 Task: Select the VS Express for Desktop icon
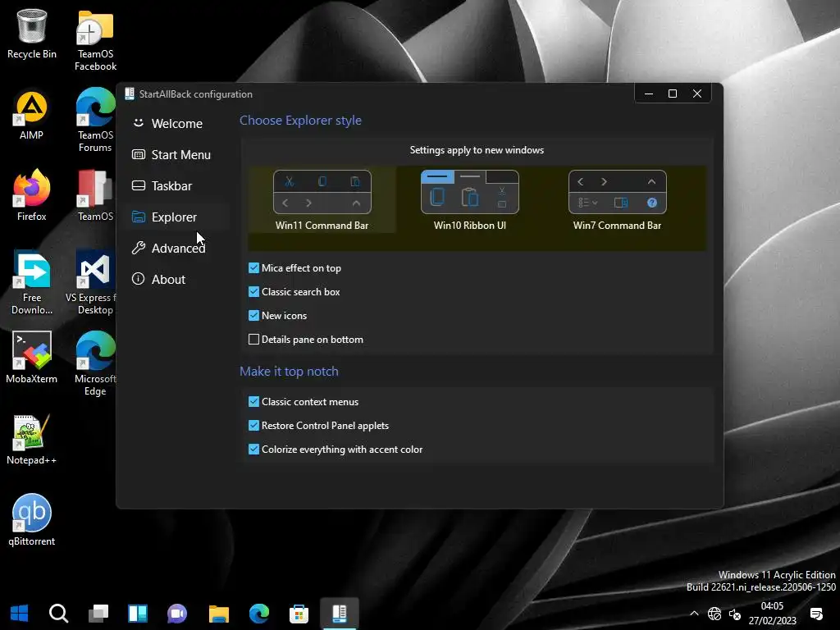[x=92, y=283]
